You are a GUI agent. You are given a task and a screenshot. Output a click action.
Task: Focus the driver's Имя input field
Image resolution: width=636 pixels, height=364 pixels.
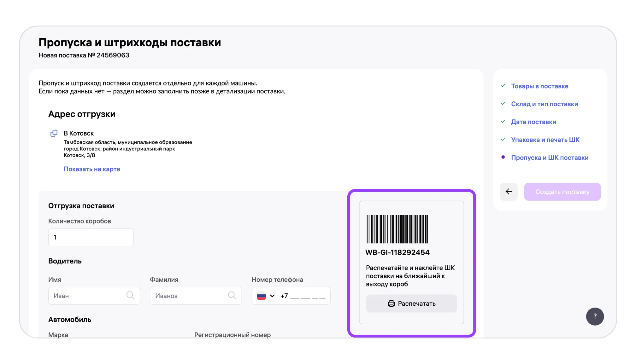click(x=88, y=296)
